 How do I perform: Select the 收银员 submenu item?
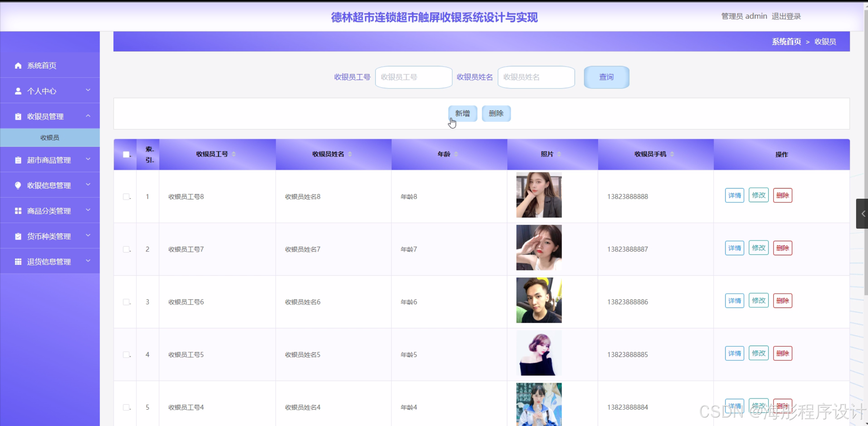(50, 138)
